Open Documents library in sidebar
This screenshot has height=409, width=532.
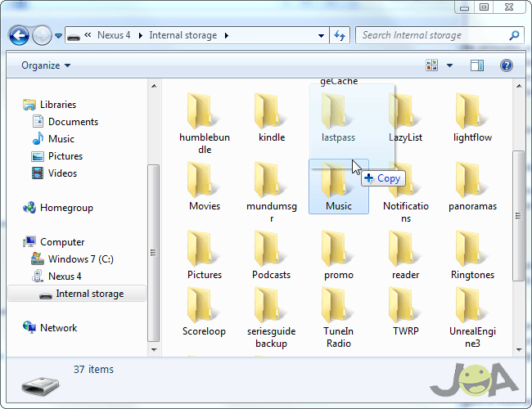65,121
